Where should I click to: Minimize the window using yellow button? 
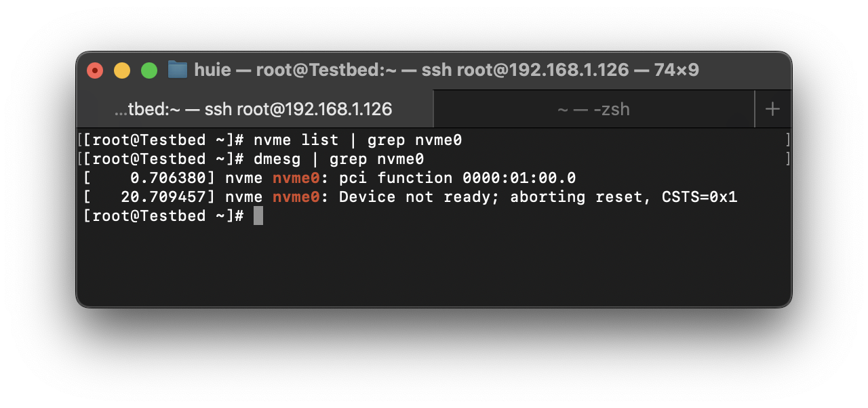coord(122,70)
